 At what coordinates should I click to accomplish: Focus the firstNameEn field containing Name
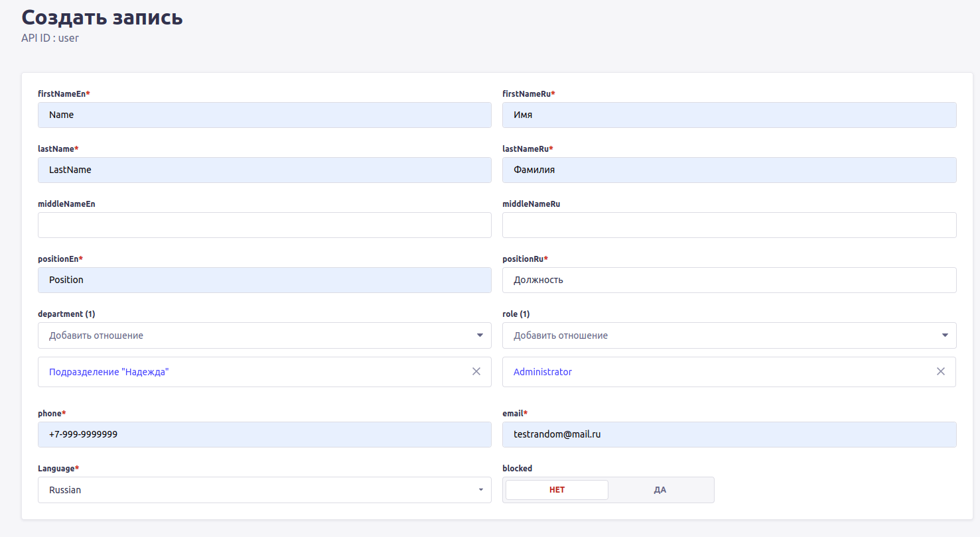264,115
